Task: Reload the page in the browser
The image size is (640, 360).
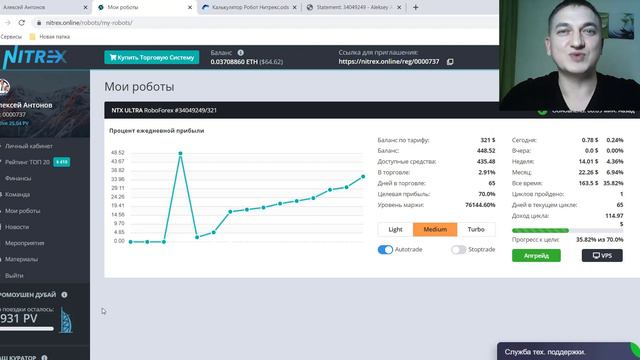Action: (22, 23)
